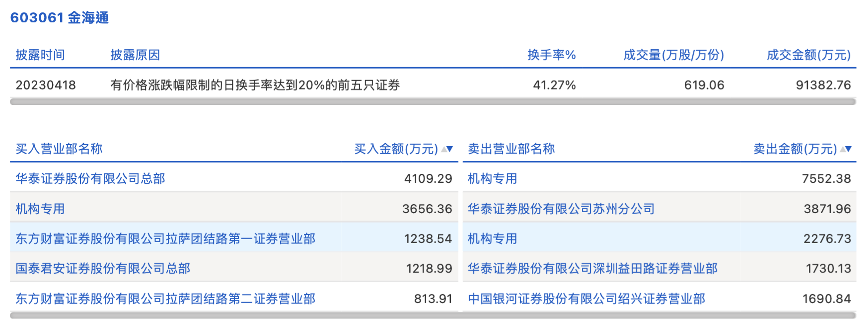Image resolution: width=868 pixels, height=324 pixels.
Task: Click the horizontal scrollbar under the disclosure table
Action: coord(433,101)
